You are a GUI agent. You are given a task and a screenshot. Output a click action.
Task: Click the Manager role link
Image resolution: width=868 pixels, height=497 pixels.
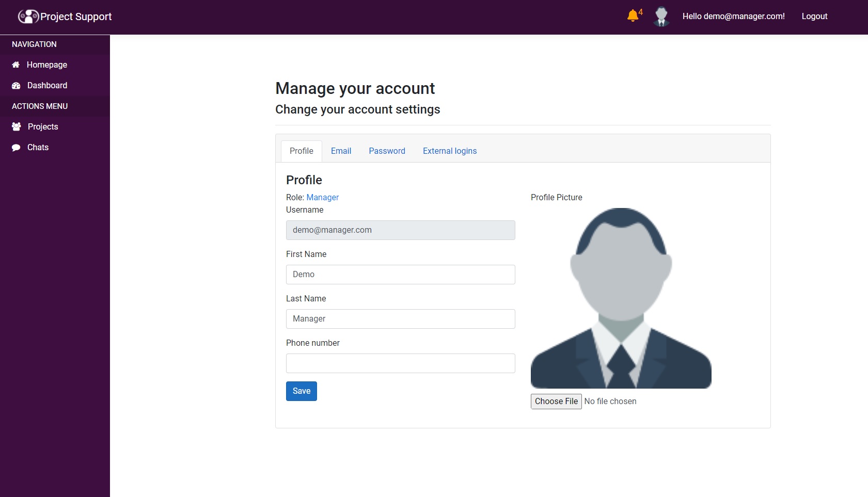click(323, 197)
